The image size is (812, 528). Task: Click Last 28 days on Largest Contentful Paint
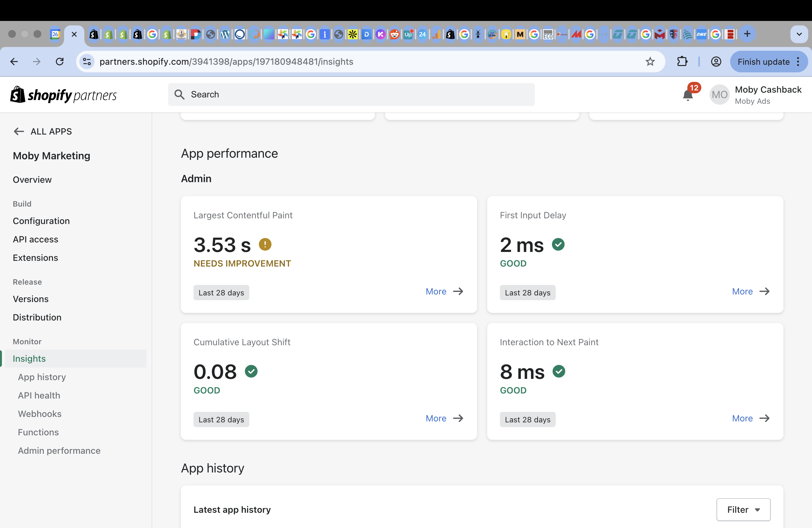tap(221, 293)
